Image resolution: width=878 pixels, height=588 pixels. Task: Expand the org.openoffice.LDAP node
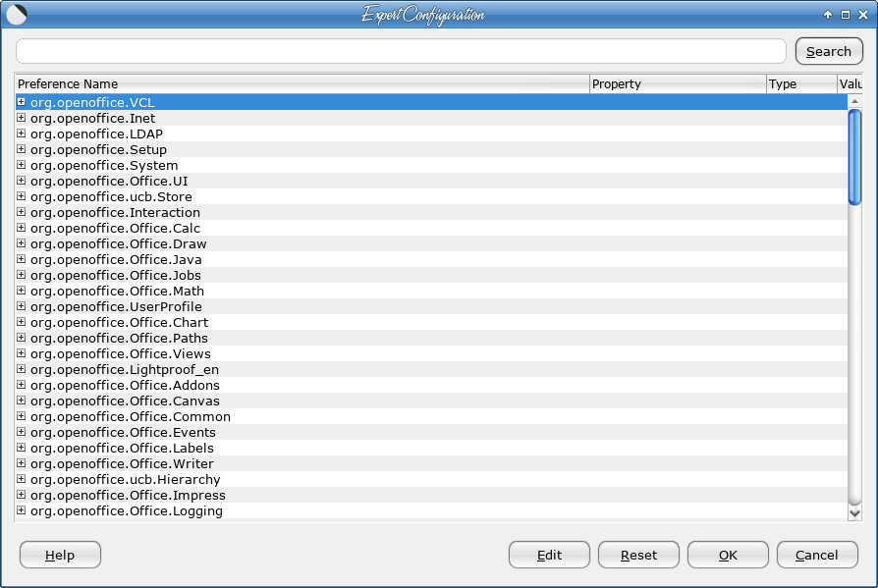pyautogui.click(x=22, y=134)
